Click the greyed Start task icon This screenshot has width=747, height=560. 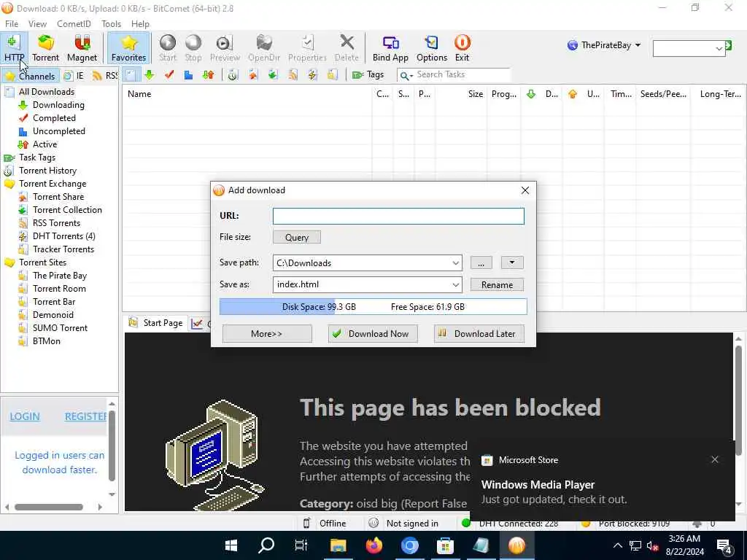168,47
